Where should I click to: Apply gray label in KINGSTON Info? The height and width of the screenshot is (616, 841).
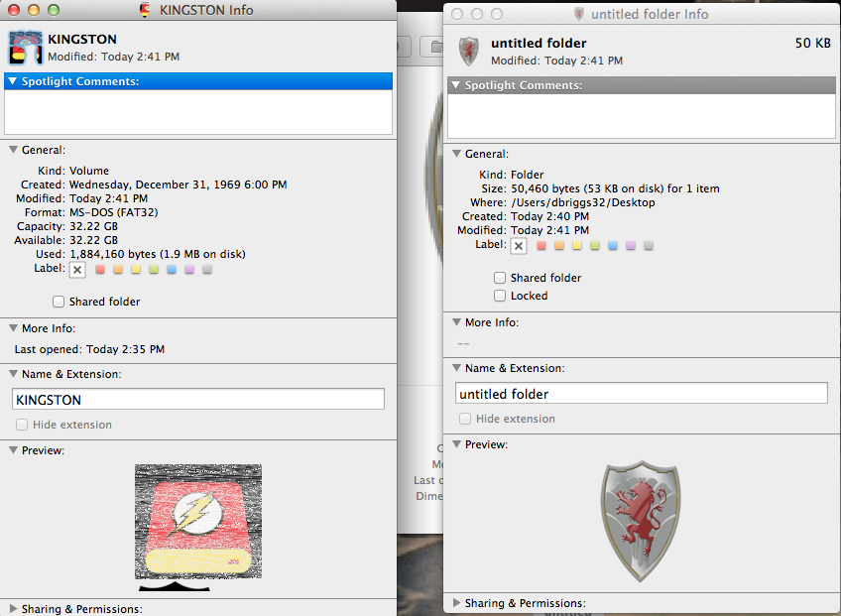point(207,270)
